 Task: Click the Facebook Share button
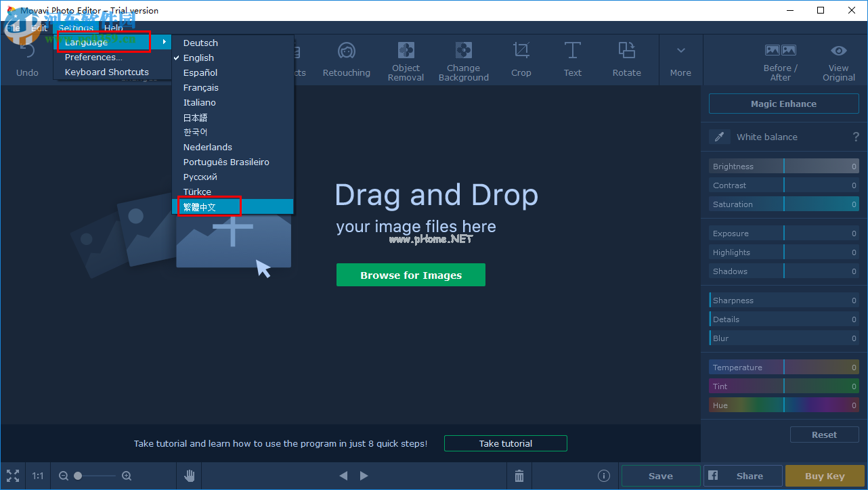(x=743, y=476)
